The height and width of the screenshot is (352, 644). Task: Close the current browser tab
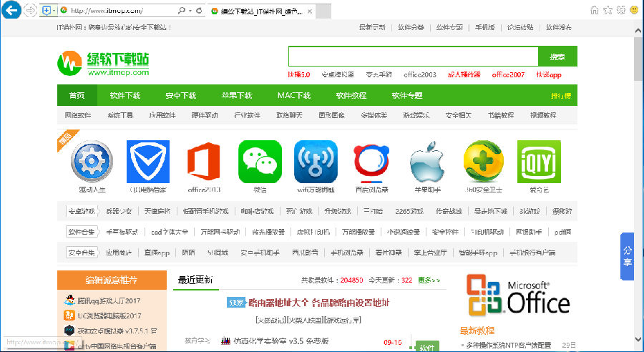[x=310, y=11]
